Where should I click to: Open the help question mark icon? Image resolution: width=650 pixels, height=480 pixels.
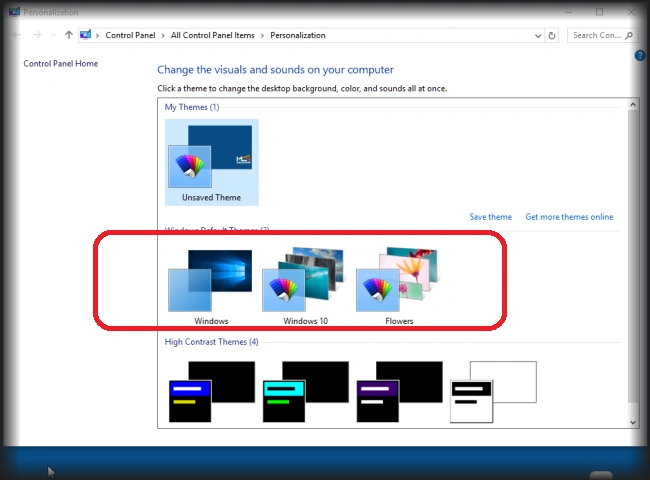point(640,55)
